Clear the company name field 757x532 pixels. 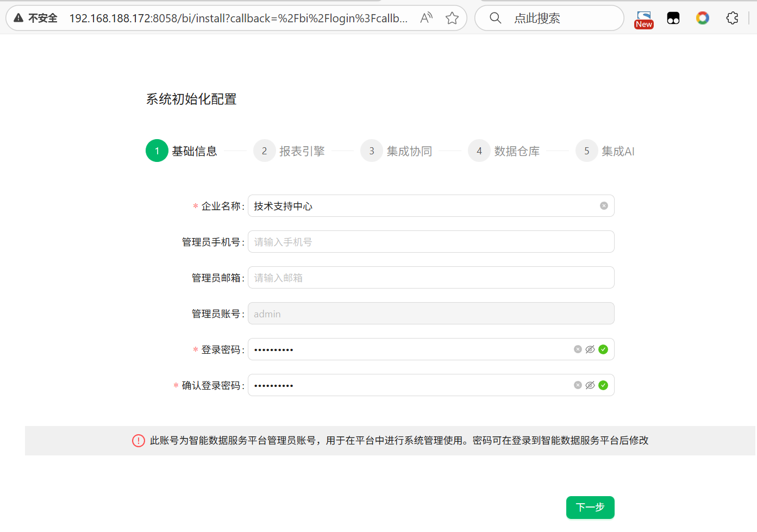point(604,205)
